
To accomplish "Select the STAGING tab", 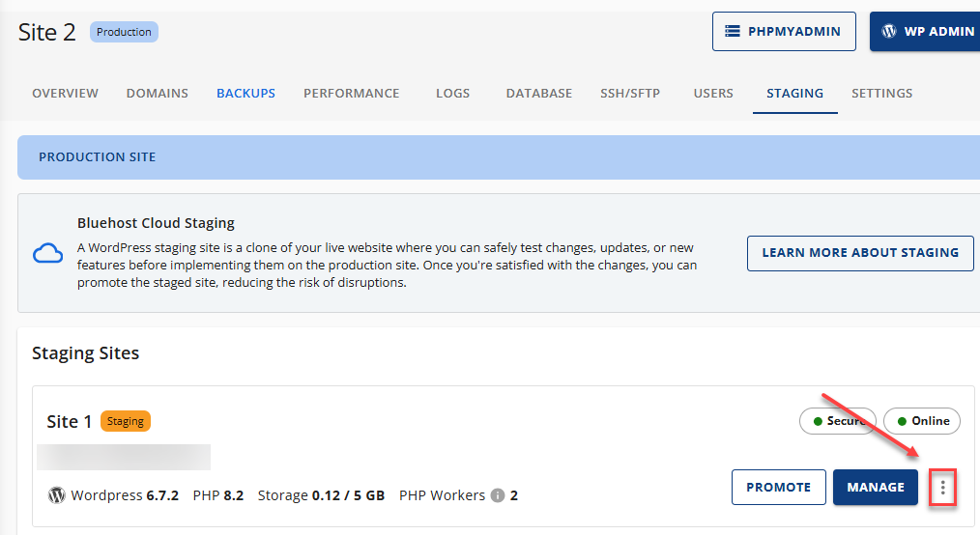I will 795,93.
